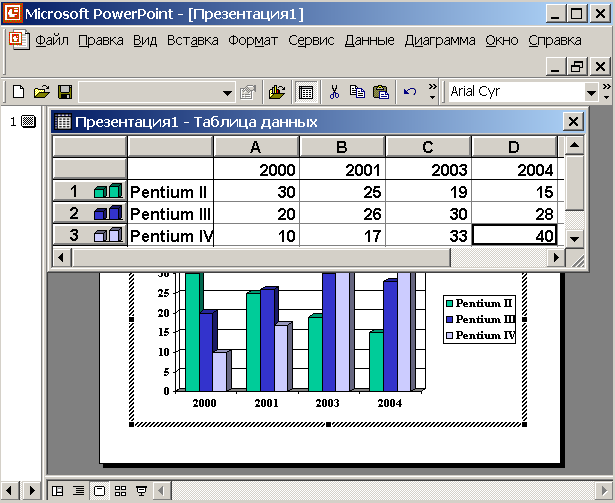The width and height of the screenshot is (615, 503).
Task: Select the cell with value 40
Action: tap(514, 235)
